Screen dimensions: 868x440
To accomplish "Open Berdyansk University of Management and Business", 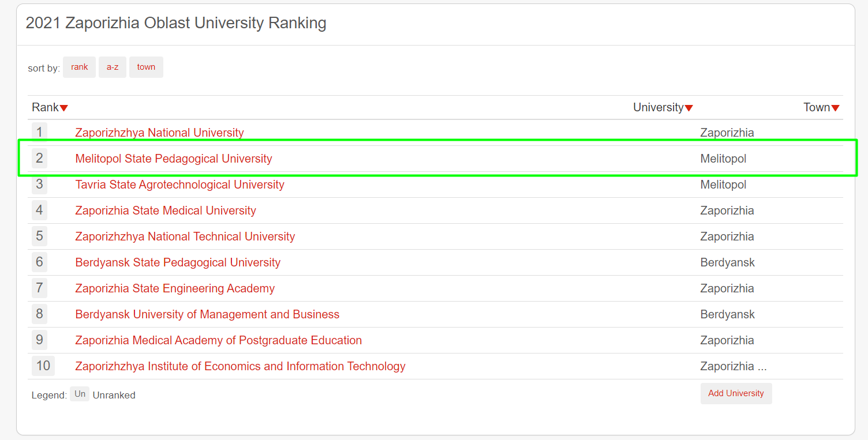I will pos(207,314).
